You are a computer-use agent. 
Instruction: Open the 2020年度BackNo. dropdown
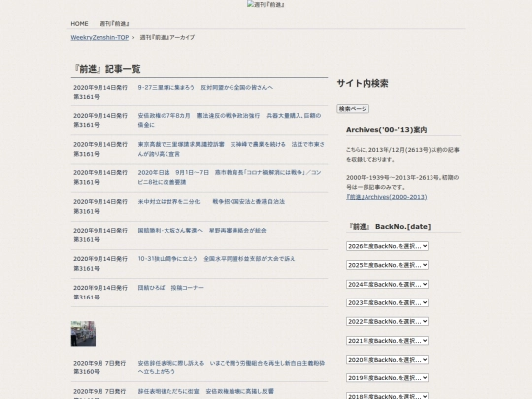(x=387, y=360)
